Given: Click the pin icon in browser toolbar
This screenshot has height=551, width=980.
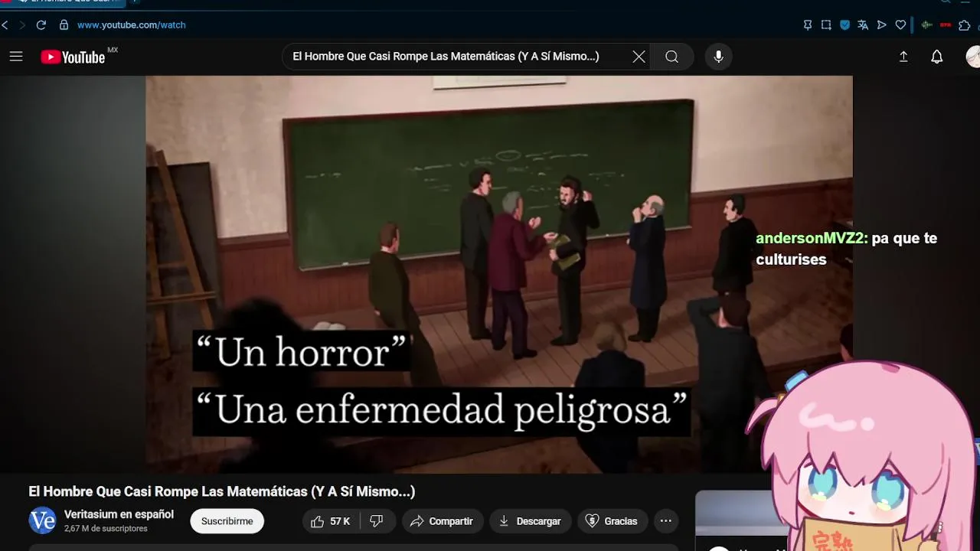Looking at the screenshot, I should 808,25.
